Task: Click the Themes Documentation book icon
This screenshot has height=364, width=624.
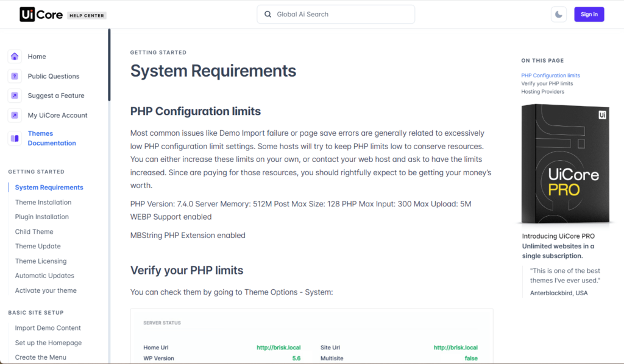Action: [x=15, y=139]
